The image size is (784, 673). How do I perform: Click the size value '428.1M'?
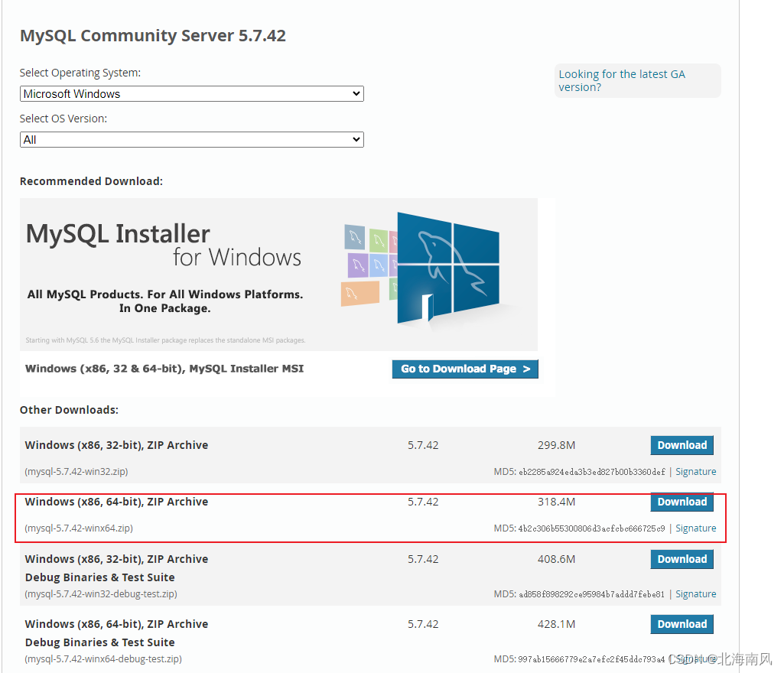(x=557, y=624)
